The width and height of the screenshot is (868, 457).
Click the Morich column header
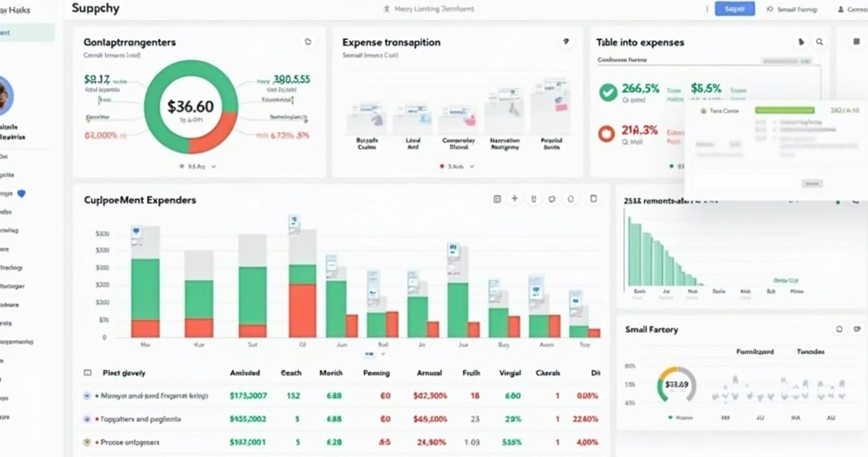pos(330,373)
